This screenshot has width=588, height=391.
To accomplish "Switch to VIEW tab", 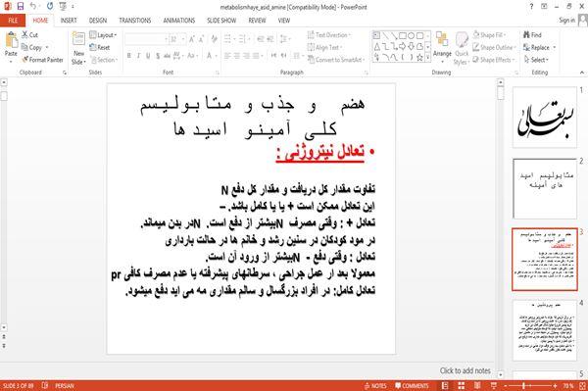I will pyautogui.click(x=284, y=21).
